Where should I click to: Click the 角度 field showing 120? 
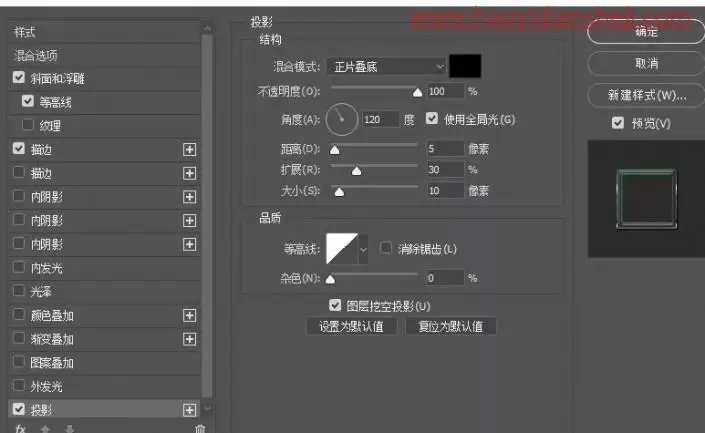[380, 119]
